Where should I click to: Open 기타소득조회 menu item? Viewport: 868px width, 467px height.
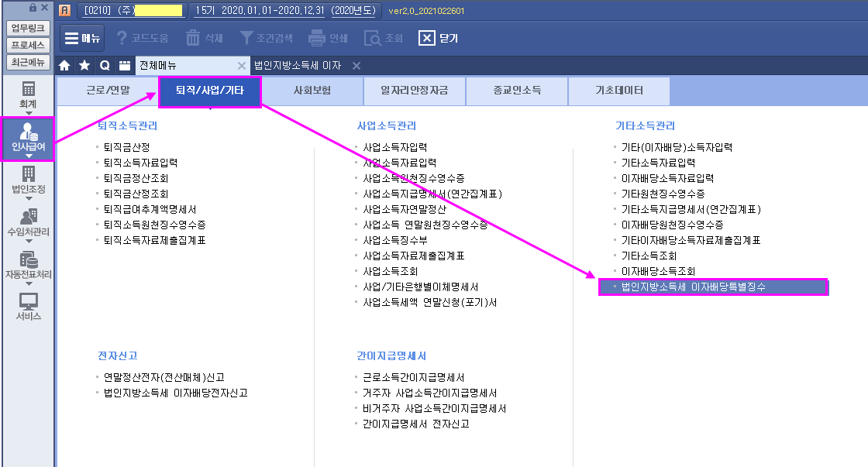point(649,256)
